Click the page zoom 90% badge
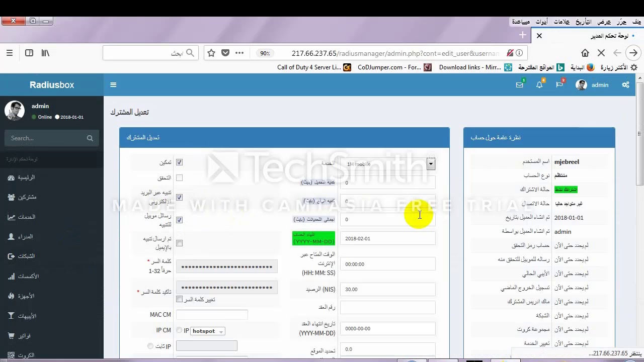 click(x=265, y=53)
